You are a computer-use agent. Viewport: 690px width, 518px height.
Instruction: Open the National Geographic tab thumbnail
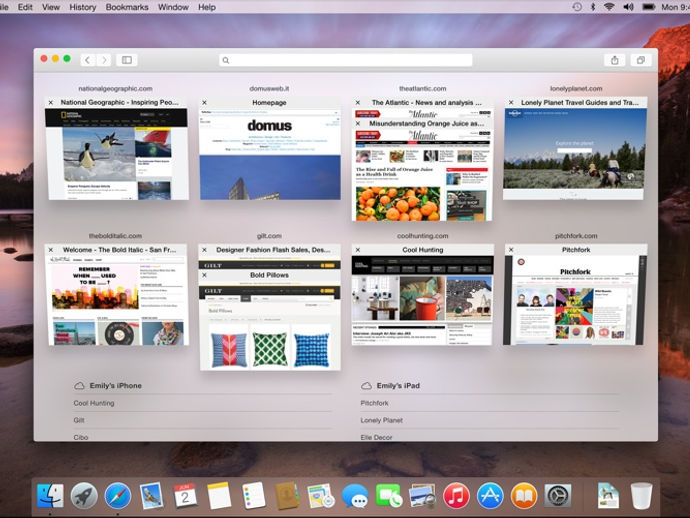(117, 154)
